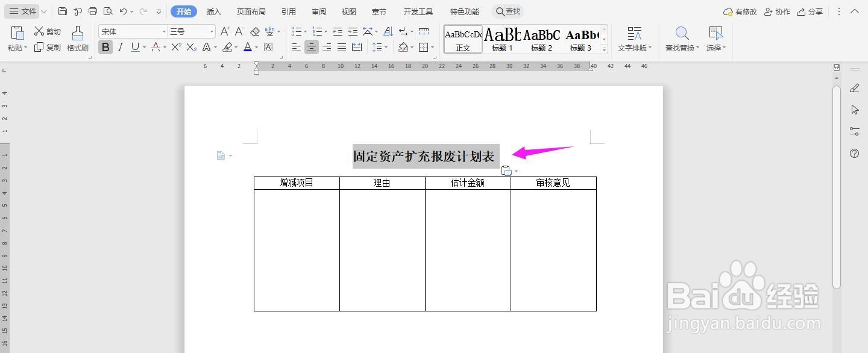This screenshot has height=353, width=868.
Task: Toggle Center alignment button
Action: coord(312,47)
